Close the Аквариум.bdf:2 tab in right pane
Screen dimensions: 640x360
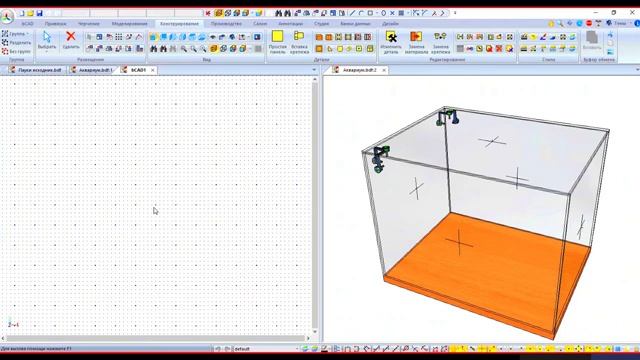coord(384,70)
